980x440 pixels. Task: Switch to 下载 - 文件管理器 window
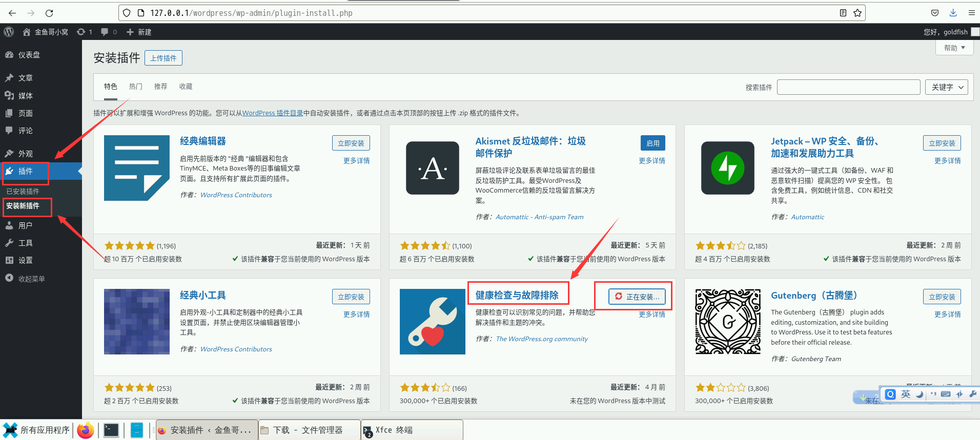(309, 430)
